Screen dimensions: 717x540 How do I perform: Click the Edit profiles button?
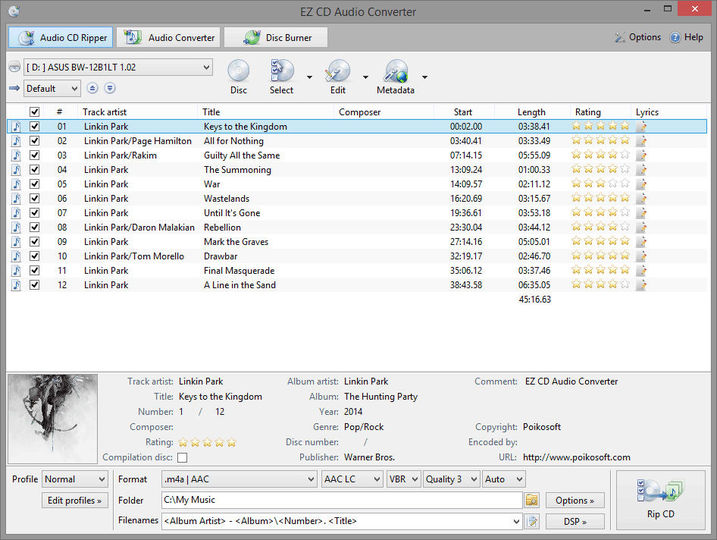75,500
